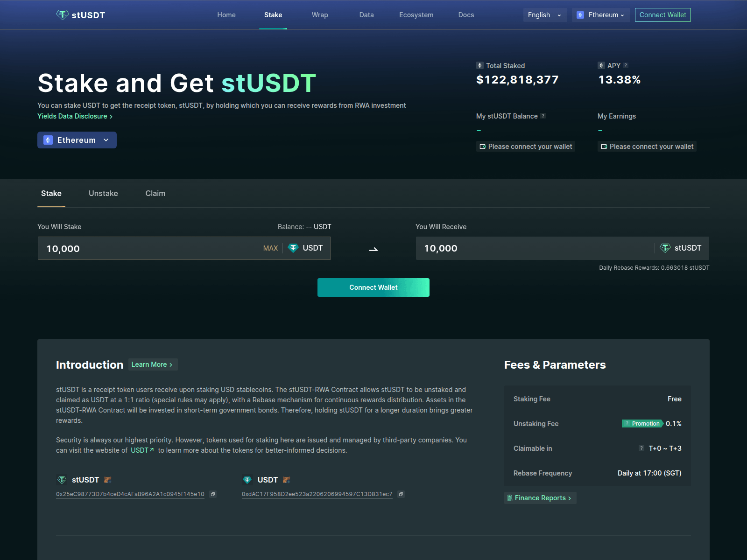This screenshot has width=747, height=560.
Task: Click the Staking Fee Free value
Action: click(675, 399)
